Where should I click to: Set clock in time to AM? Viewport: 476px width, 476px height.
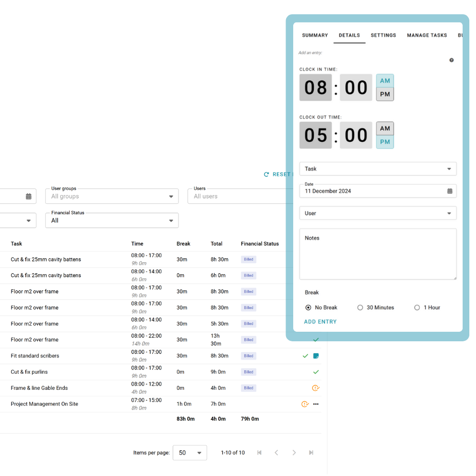pyautogui.click(x=385, y=81)
